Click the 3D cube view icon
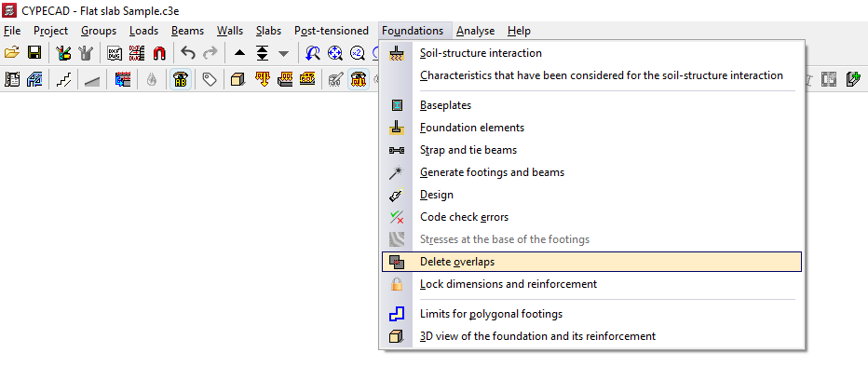The image size is (868, 380). tap(237, 80)
